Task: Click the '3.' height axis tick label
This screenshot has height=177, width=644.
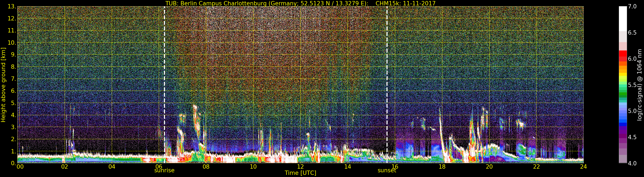Action: 14,127
